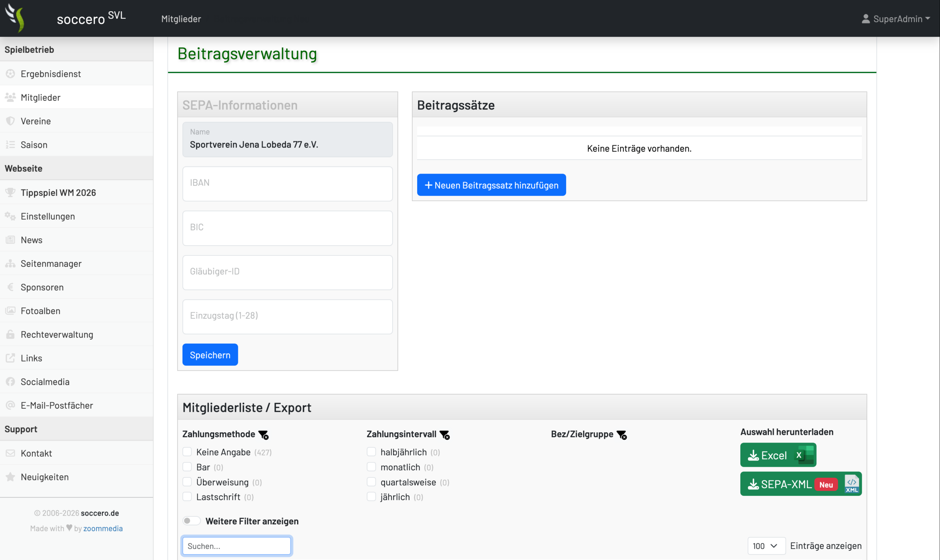Click the Rechteverwaltung lock icon
The image size is (940, 560).
pyautogui.click(x=10, y=334)
